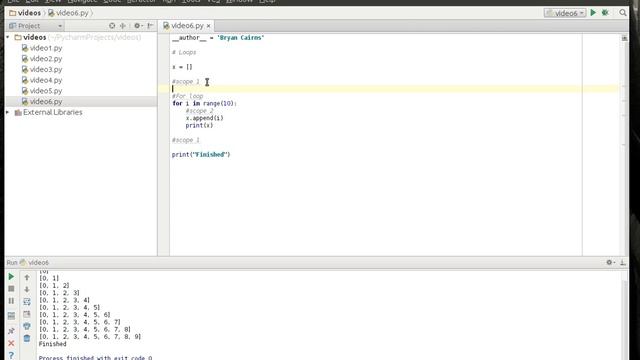640x360 pixels.
Task: Click the 'x = []' code line
Action: click(182, 67)
